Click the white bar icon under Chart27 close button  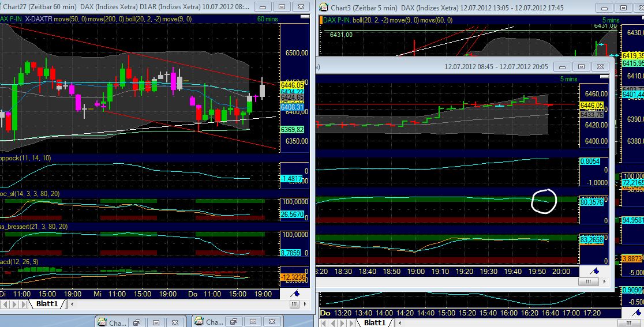[305, 17]
